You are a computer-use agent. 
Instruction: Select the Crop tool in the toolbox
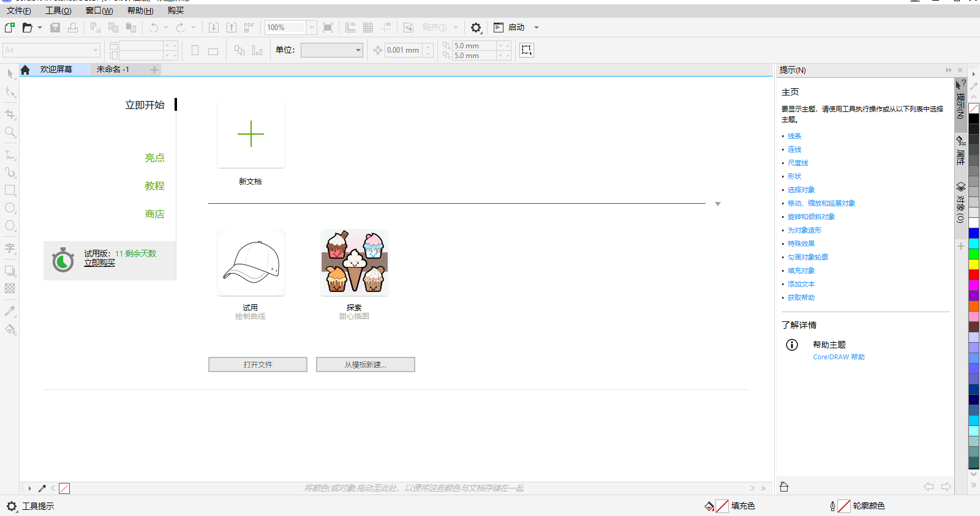(10, 114)
